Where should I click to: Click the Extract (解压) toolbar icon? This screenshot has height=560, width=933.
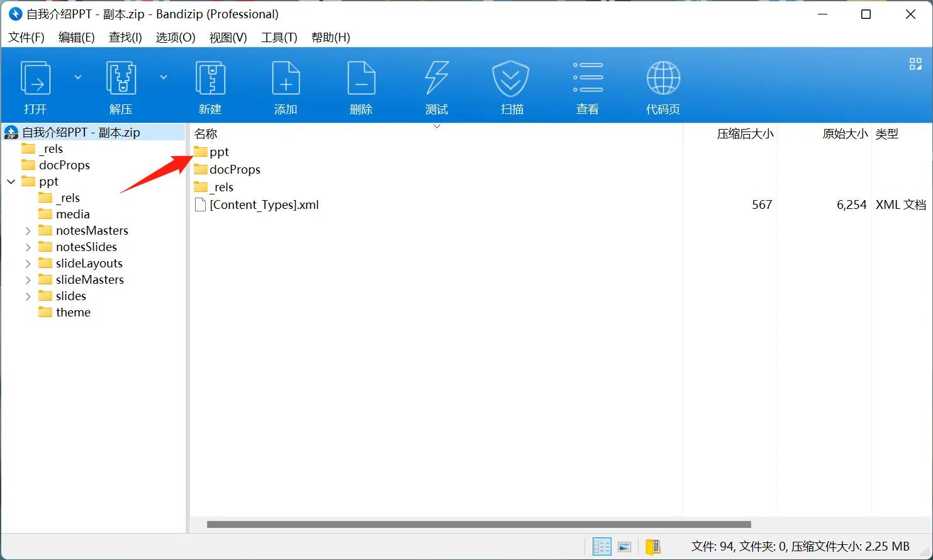(121, 79)
